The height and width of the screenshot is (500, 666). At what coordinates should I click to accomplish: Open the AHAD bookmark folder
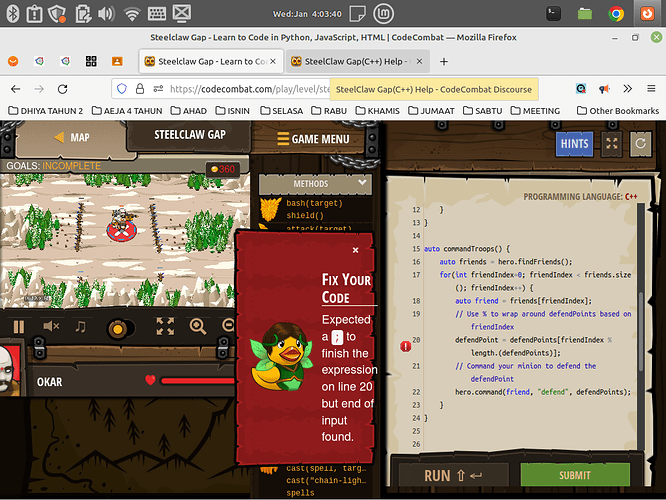coord(189,111)
